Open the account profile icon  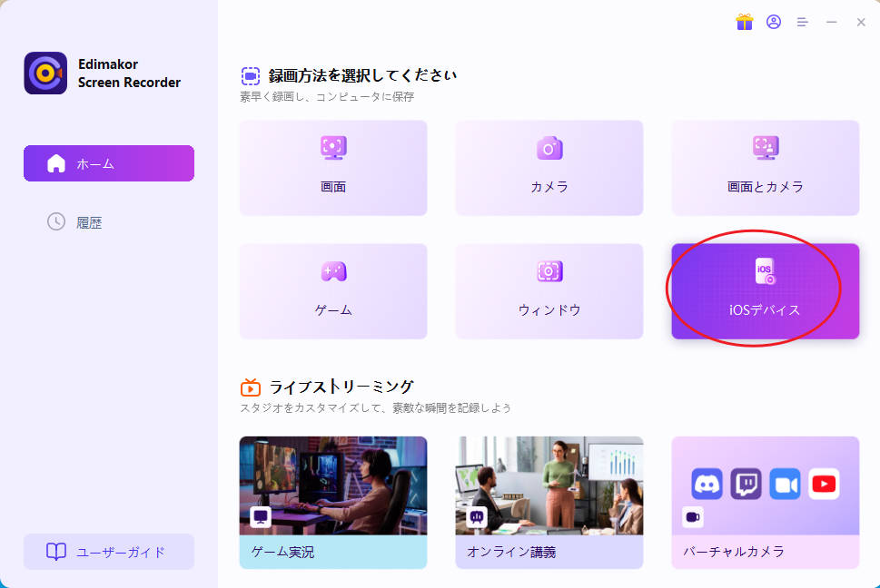tap(773, 23)
